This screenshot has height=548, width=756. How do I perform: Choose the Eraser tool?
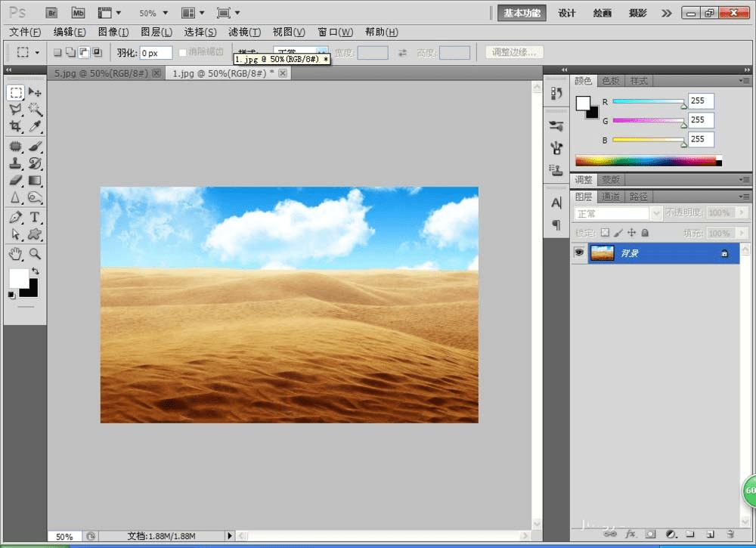pyautogui.click(x=15, y=180)
